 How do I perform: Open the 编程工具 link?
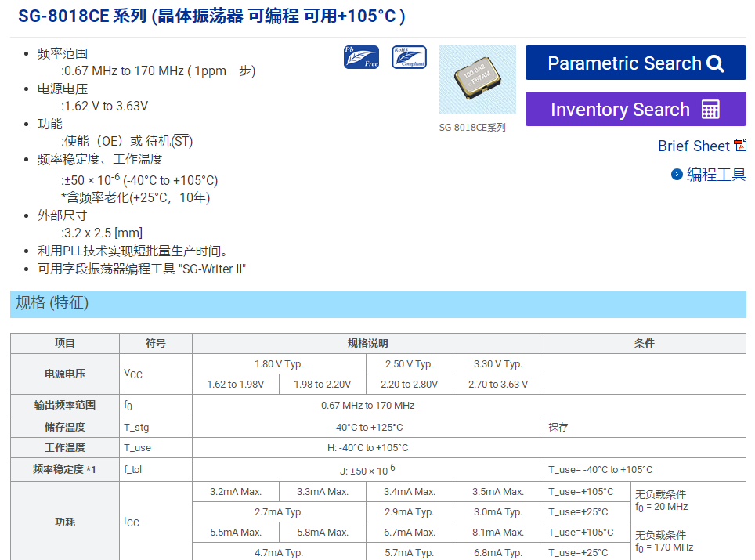coord(716,175)
